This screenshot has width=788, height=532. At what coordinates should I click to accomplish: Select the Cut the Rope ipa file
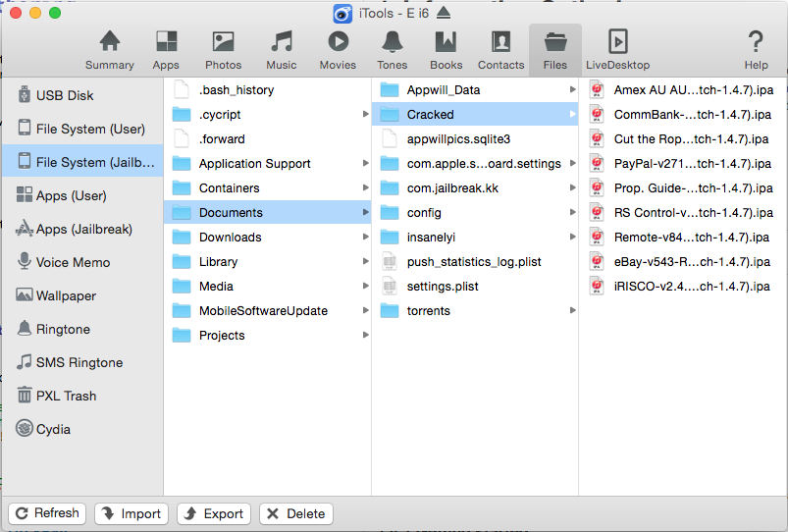(x=683, y=138)
